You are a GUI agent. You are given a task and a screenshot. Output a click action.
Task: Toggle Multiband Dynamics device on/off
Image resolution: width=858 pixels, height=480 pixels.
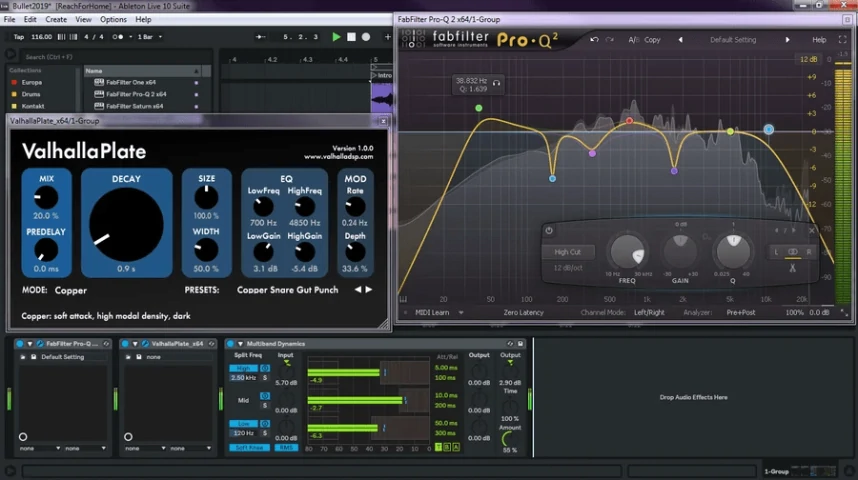point(230,344)
